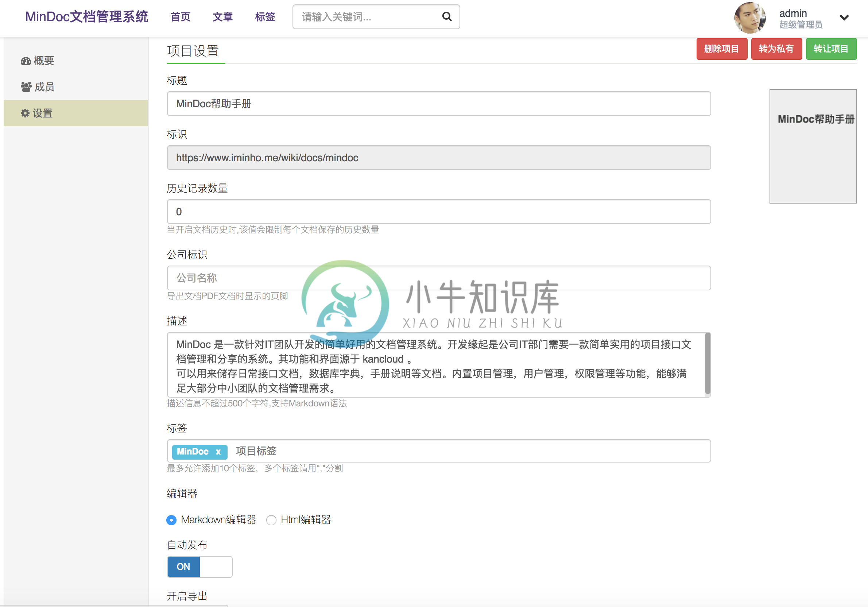Open the 成员 members sidebar item

tap(75, 87)
